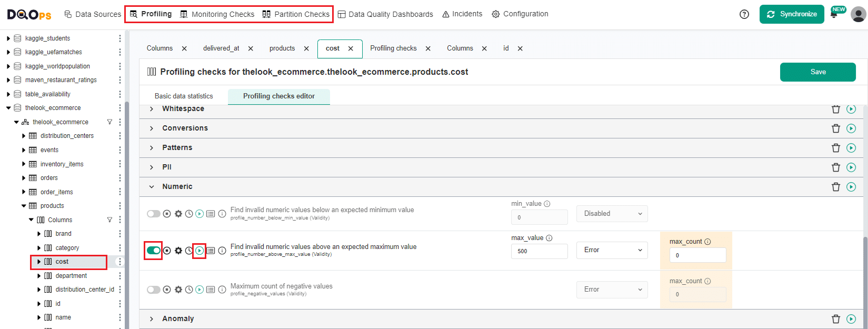Collapse the thelook_ecommerce connection
The image size is (868, 329).
coord(8,108)
